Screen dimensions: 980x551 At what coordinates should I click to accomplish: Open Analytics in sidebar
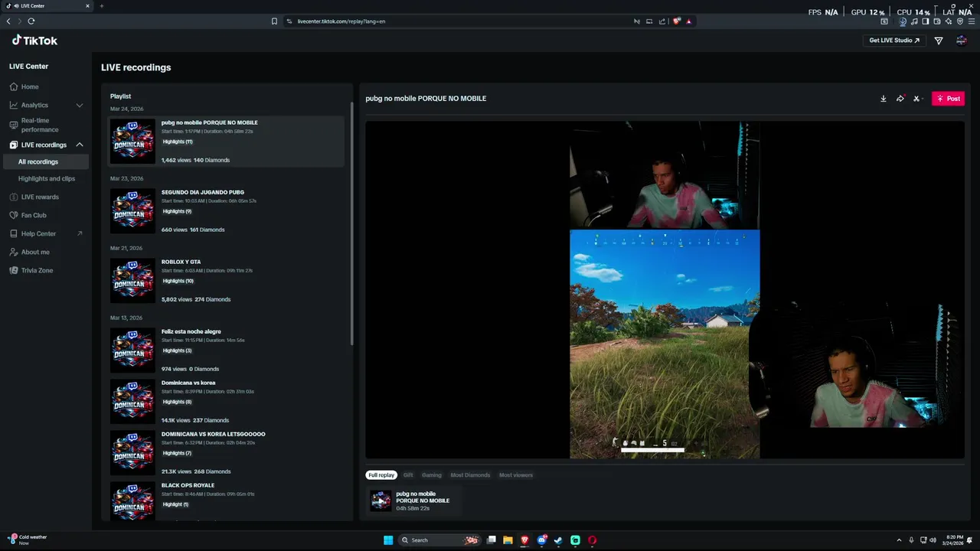click(34, 105)
